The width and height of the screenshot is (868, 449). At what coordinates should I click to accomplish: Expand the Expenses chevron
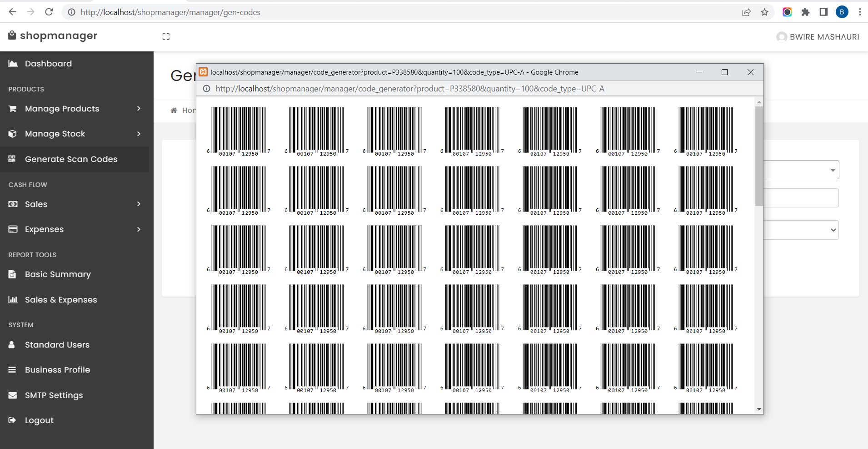click(x=139, y=229)
